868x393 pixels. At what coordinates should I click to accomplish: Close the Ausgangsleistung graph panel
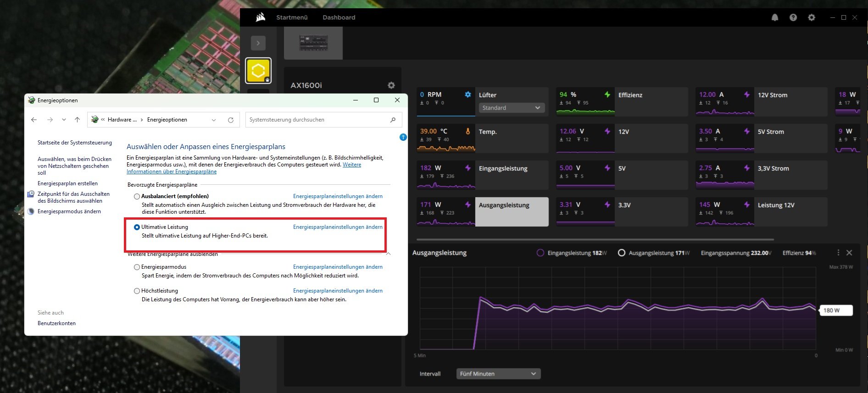(x=849, y=253)
